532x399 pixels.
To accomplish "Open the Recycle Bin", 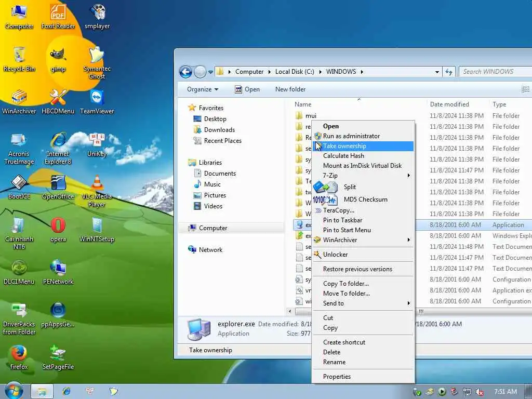I will pyautogui.click(x=19, y=59).
